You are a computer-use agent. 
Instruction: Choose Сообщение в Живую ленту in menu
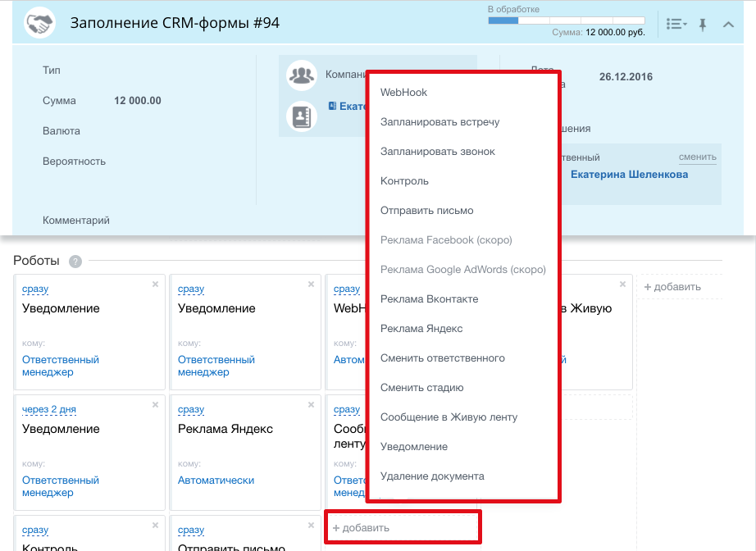click(449, 417)
